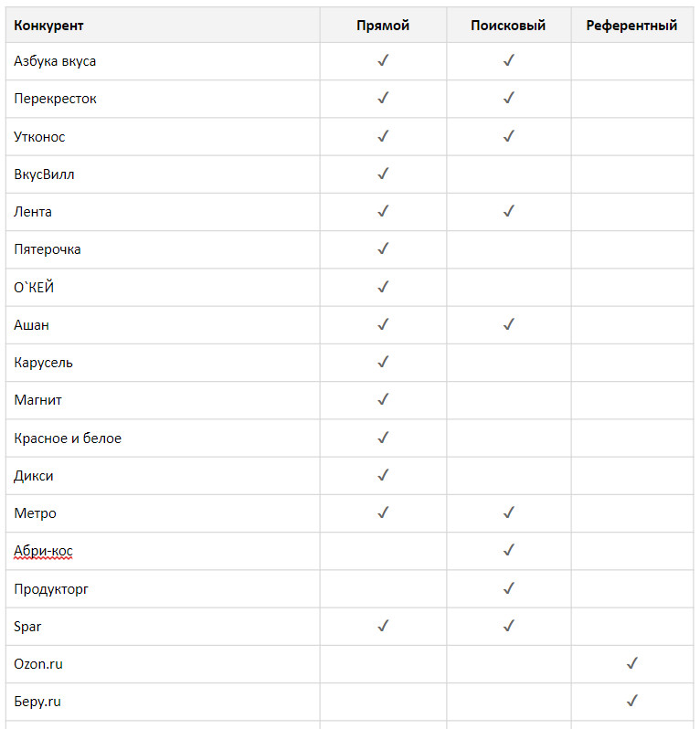Click the empty Референтный cell for Лента
The image size is (700, 729).
coord(631,212)
